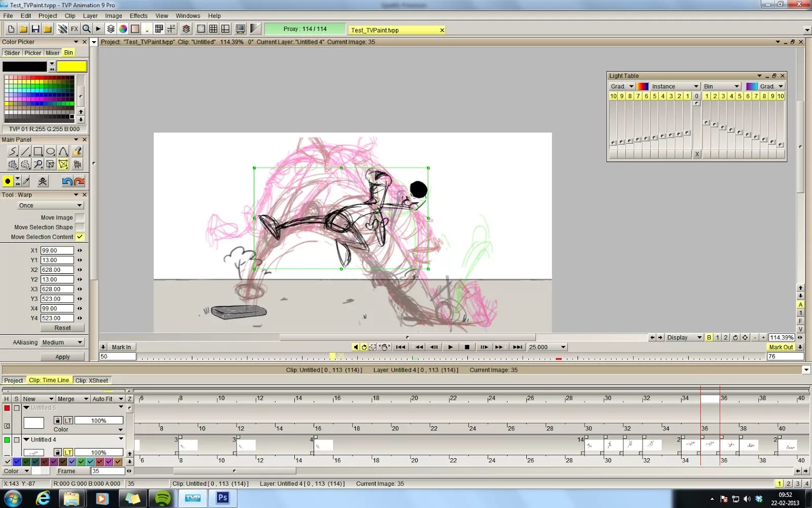The image size is (812, 508).
Task: Click the skull and crossbones clear icon
Action: (x=43, y=181)
